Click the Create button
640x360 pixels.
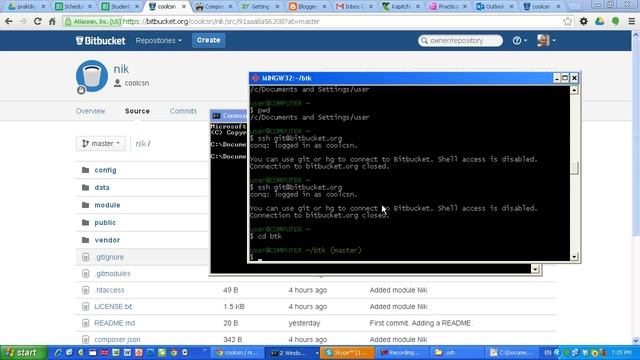pyautogui.click(x=209, y=40)
